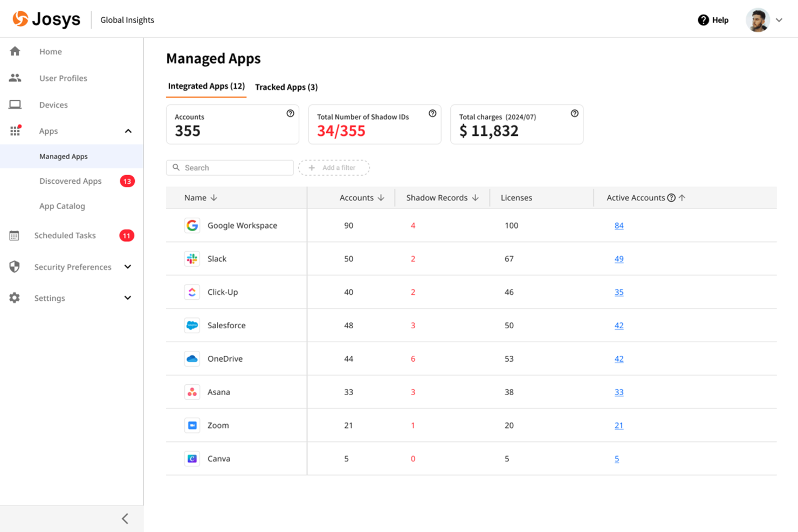The height and width of the screenshot is (532, 798).
Task: Switch to the Tracked Apps tab
Action: [x=286, y=87]
